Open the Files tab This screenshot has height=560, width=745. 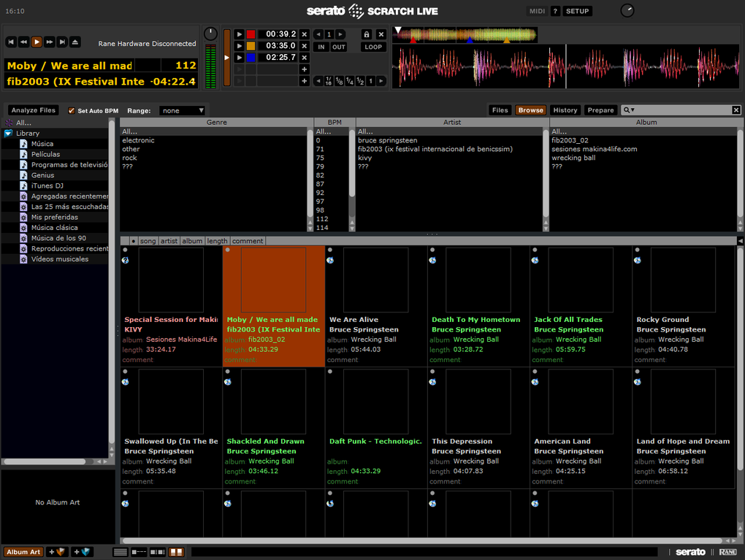point(500,110)
